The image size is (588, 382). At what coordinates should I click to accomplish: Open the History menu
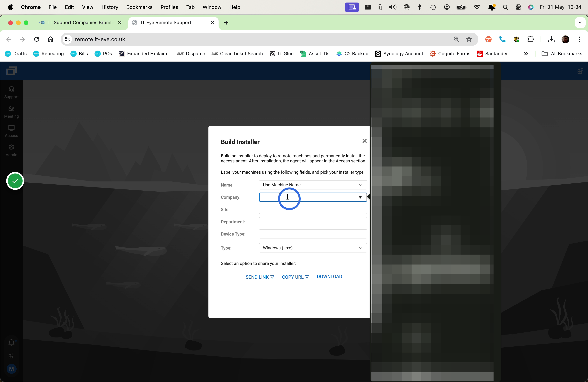(110, 7)
